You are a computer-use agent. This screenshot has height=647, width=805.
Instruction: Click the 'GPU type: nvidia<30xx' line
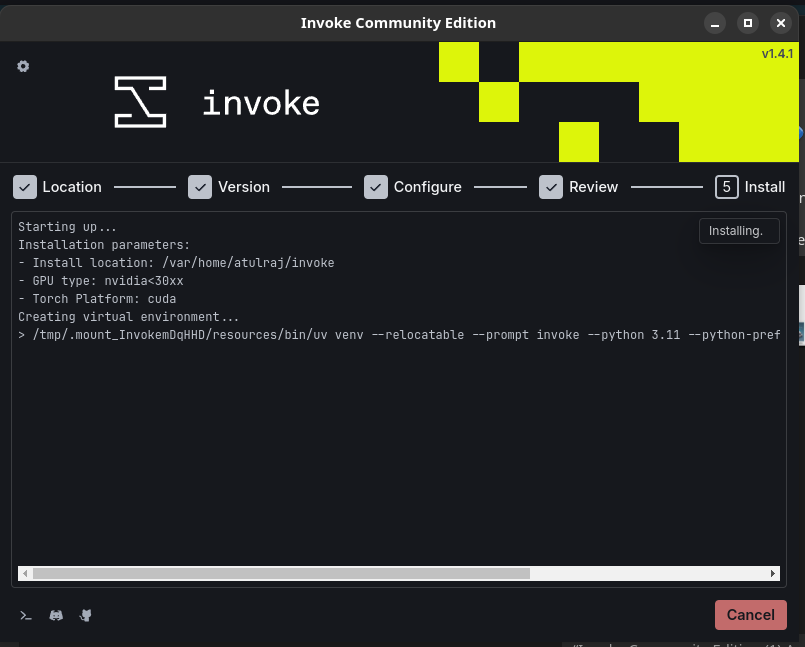click(x=101, y=281)
